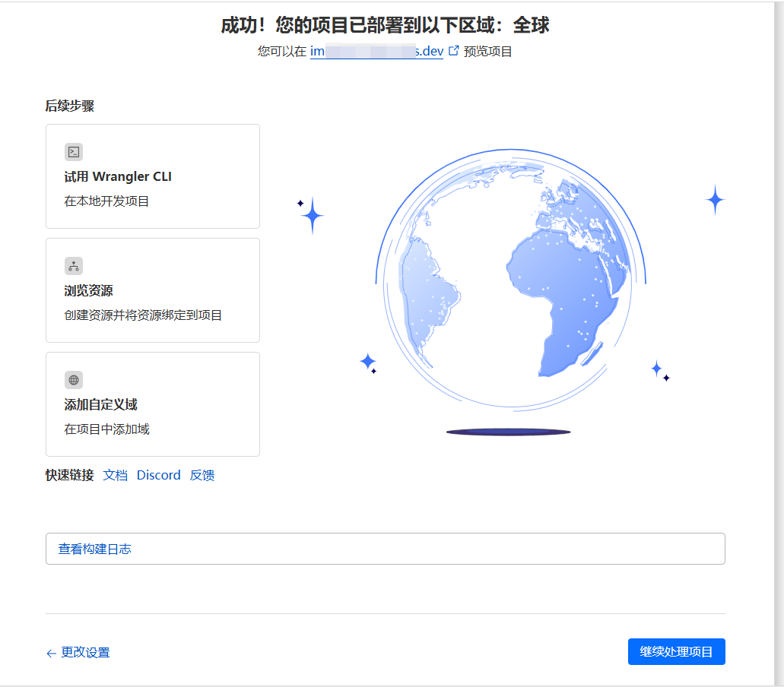This screenshot has height=687, width=784.
Task: Click the external link icon beside the preview URL
Action: 454,51
